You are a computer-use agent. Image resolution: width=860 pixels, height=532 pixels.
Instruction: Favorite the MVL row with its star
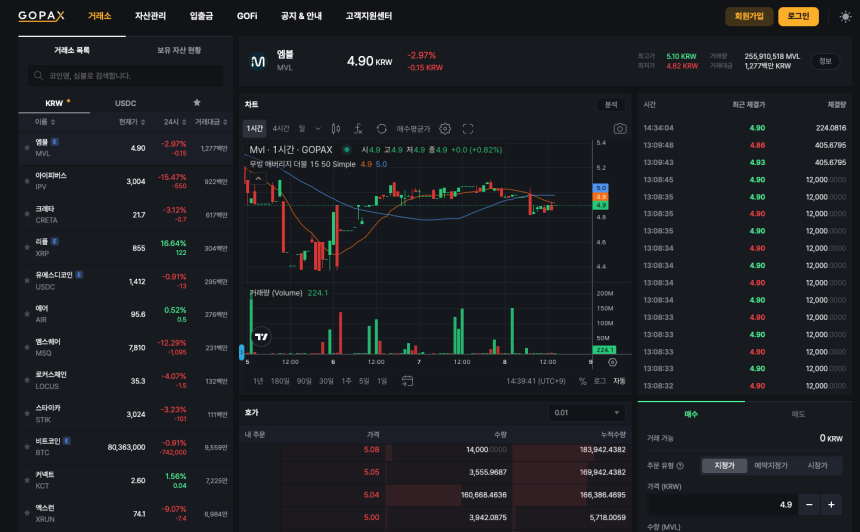pos(26,148)
